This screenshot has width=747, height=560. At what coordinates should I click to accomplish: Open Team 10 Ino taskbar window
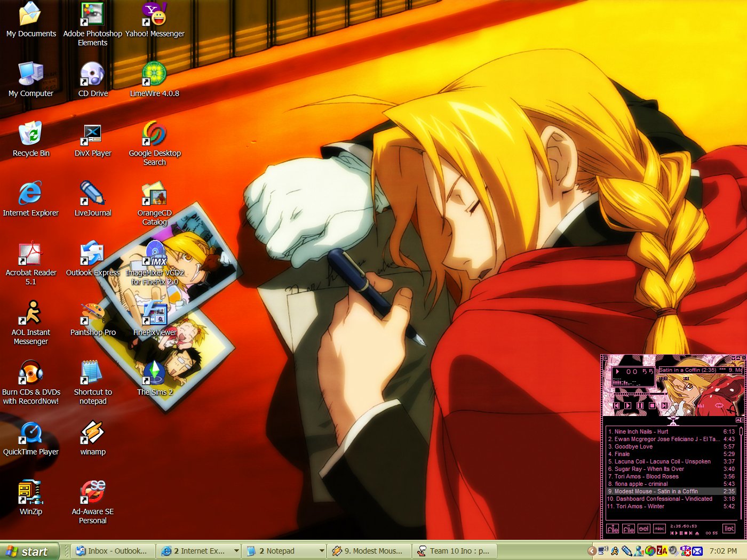point(456,551)
